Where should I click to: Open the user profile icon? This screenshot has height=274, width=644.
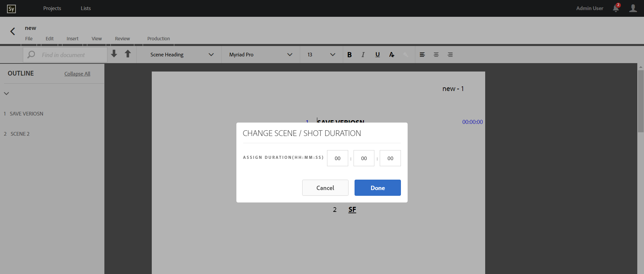[633, 8]
